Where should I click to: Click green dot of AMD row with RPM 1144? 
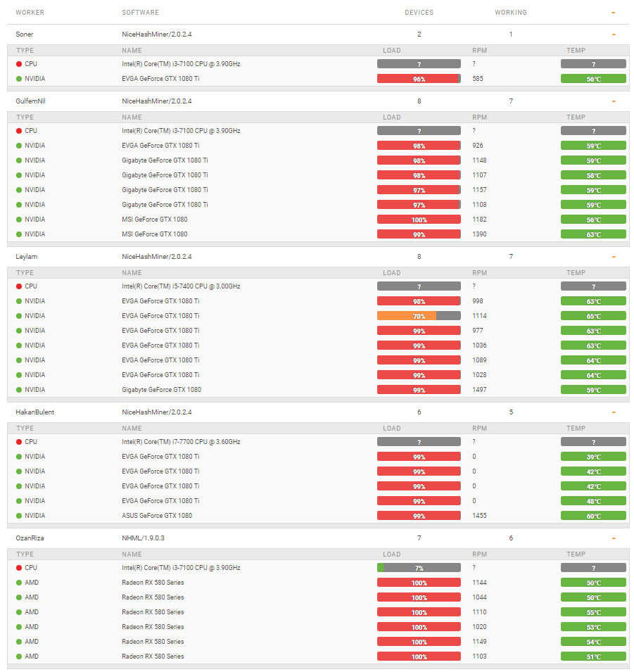[19, 583]
